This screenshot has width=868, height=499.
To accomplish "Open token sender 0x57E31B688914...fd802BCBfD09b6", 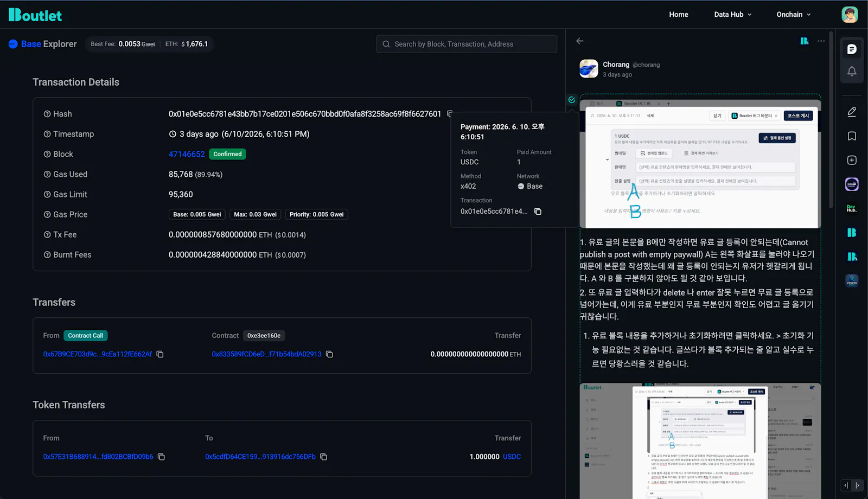I will (98, 457).
